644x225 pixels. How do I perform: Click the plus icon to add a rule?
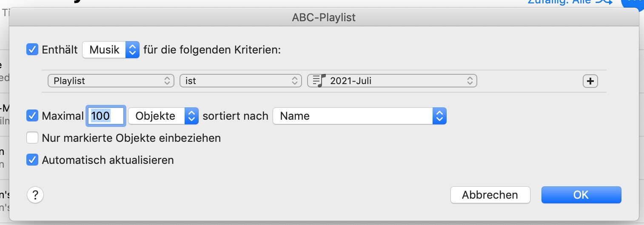(x=590, y=81)
